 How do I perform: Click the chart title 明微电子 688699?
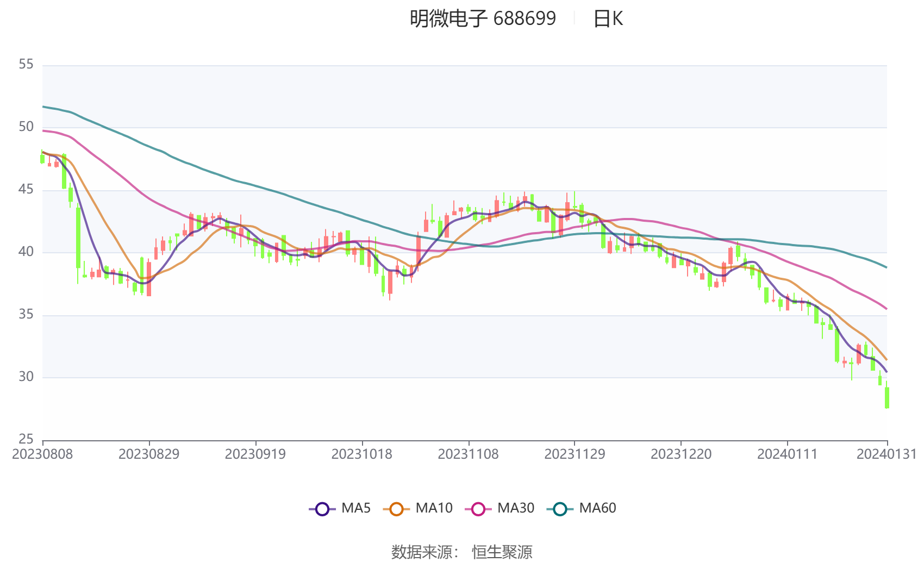483,18
